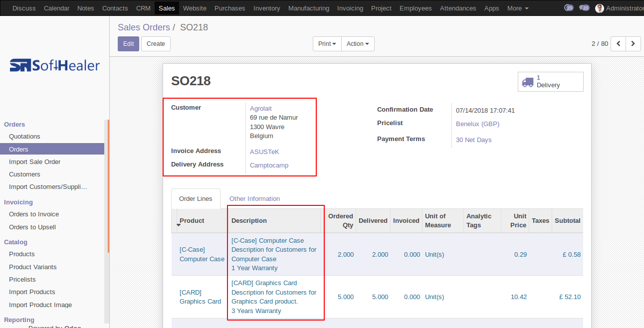Open the CRM menu

[x=143, y=8]
